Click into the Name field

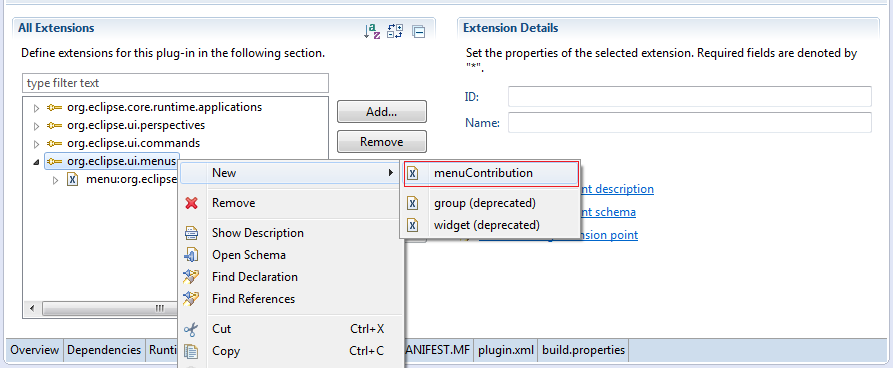[690, 122]
